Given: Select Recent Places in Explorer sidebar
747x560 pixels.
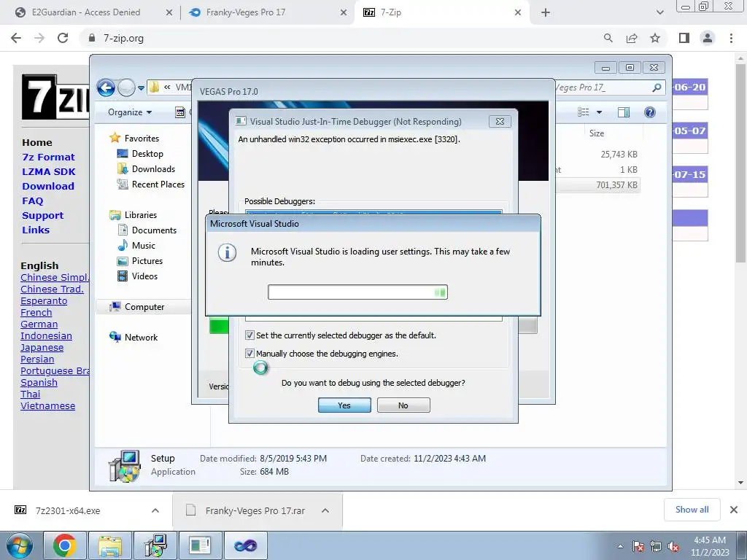Looking at the screenshot, I should coord(158,184).
